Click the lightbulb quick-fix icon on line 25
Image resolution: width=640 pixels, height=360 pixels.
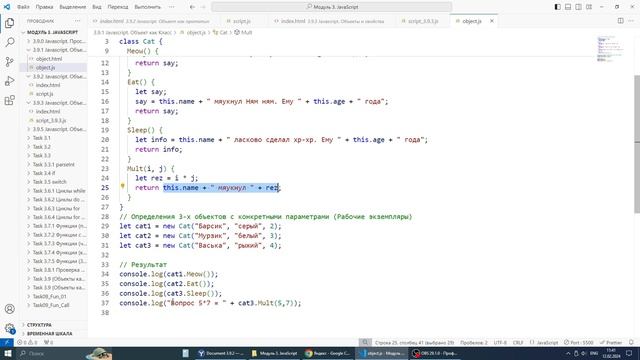tap(122, 187)
